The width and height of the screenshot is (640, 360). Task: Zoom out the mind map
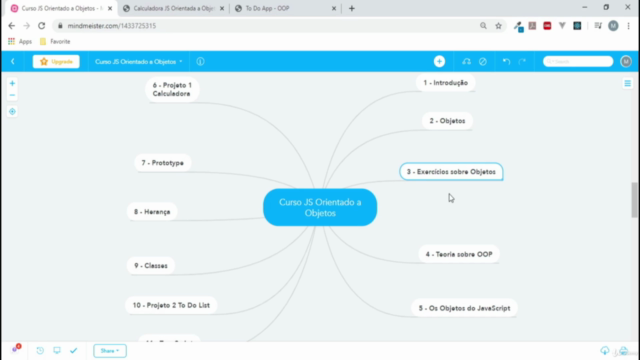(12, 95)
